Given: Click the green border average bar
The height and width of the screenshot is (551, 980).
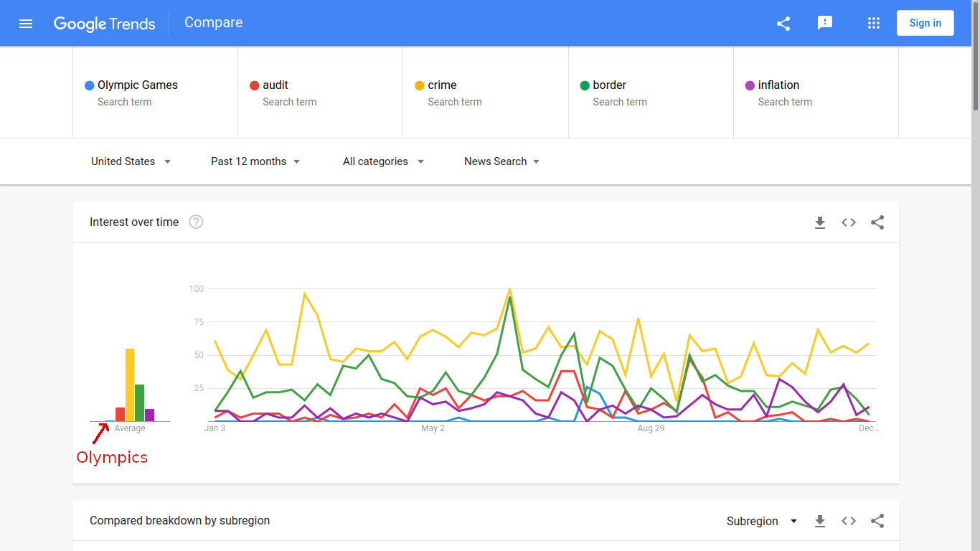Looking at the screenshot, I should pos(140,402).
